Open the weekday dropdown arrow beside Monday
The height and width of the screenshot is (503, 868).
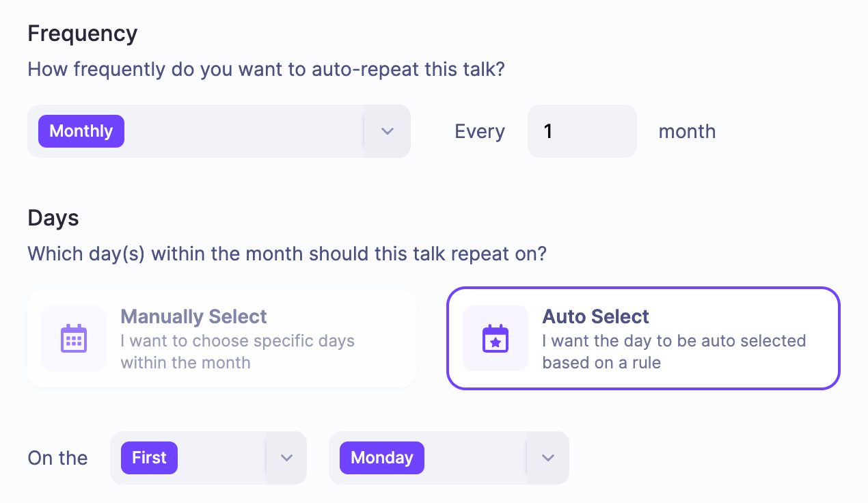pyautogui.click(x=548, y=458)
